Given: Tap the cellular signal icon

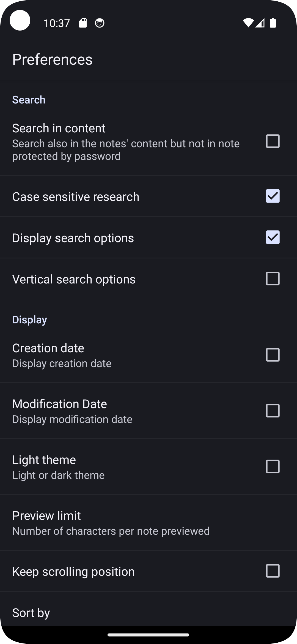Looking at the screenshot, I should [x=260, y=23].
